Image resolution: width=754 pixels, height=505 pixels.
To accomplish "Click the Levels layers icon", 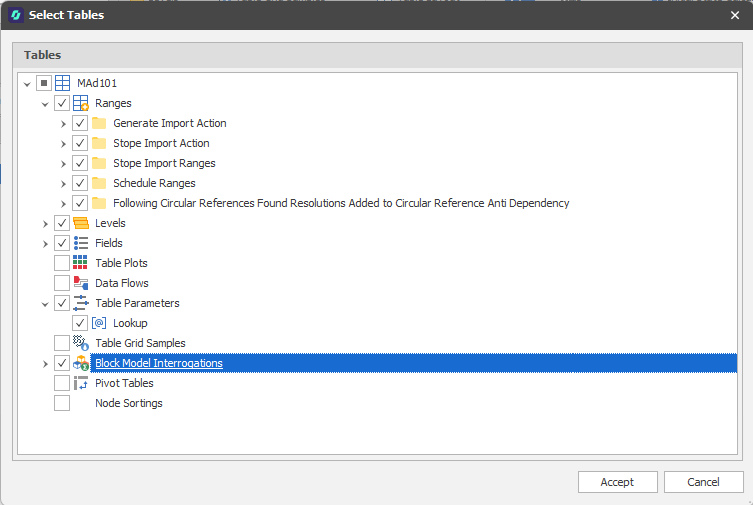I will tap(81, 223).
